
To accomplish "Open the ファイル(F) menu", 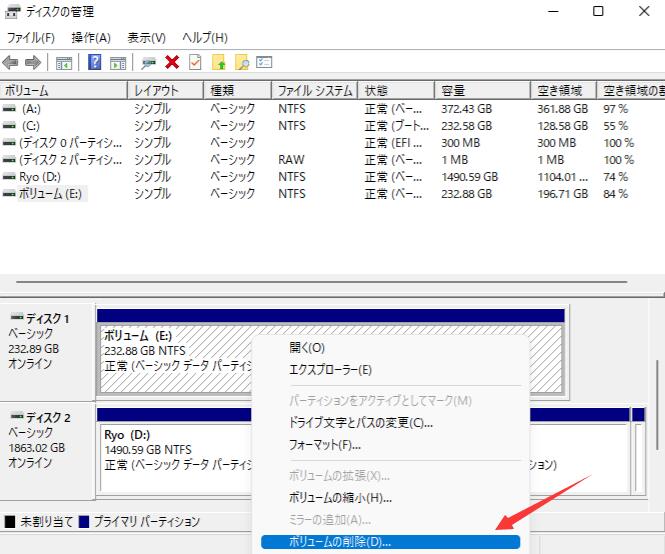I will [31, 37].
